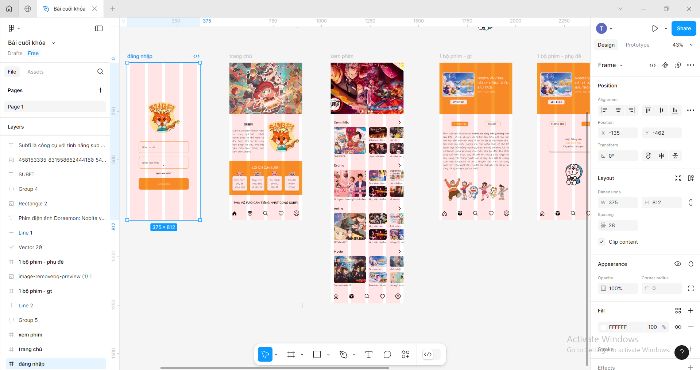Click the rotation angle input field

point(617,156)
